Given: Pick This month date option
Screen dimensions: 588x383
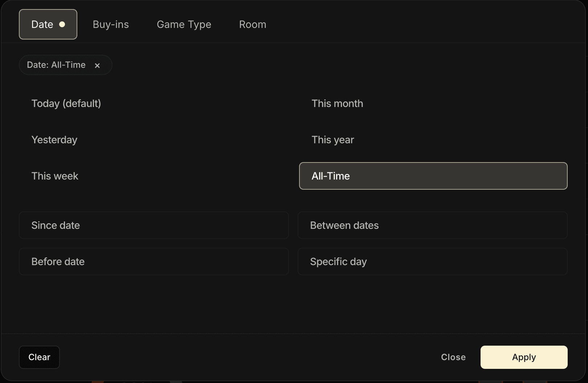Looking at the screenshot, I should point(337,103).
